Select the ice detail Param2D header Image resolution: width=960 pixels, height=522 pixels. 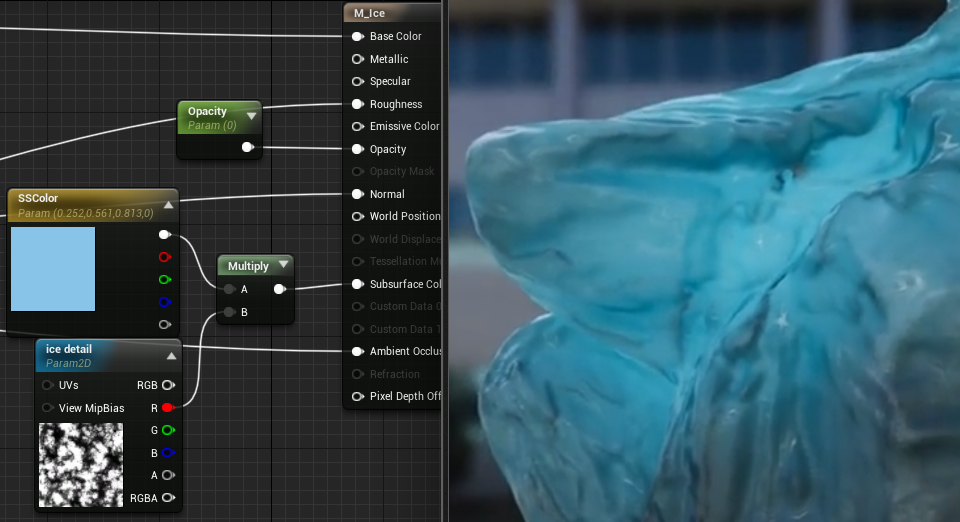(x=108, y=356)
